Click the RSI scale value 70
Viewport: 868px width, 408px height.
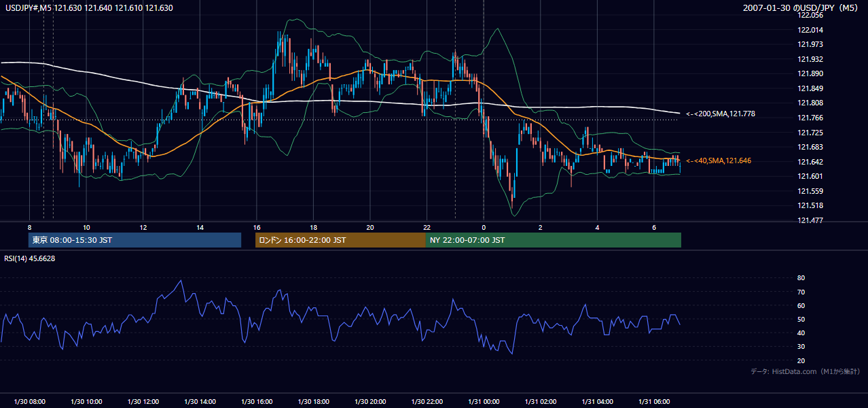pyautogui.click(x=801, y=292)
